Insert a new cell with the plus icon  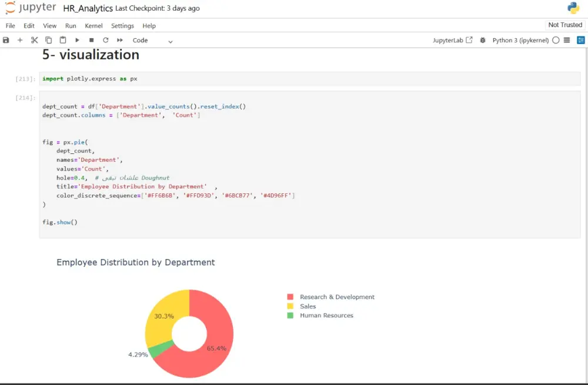click(x=20, y=40)
